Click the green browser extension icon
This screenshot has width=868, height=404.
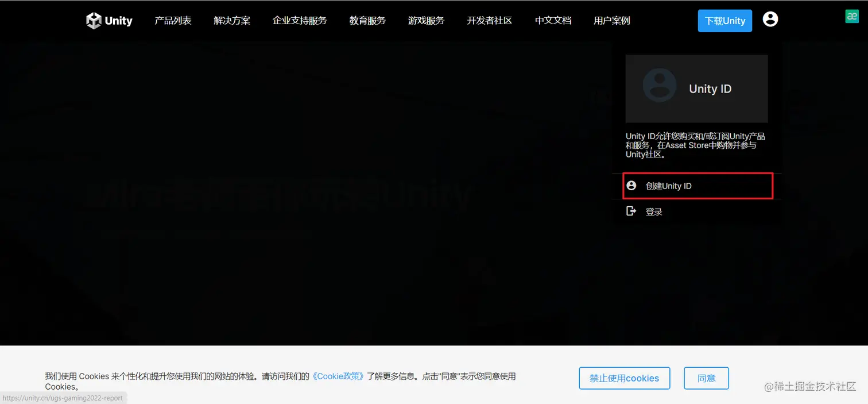tap(852, 17)
